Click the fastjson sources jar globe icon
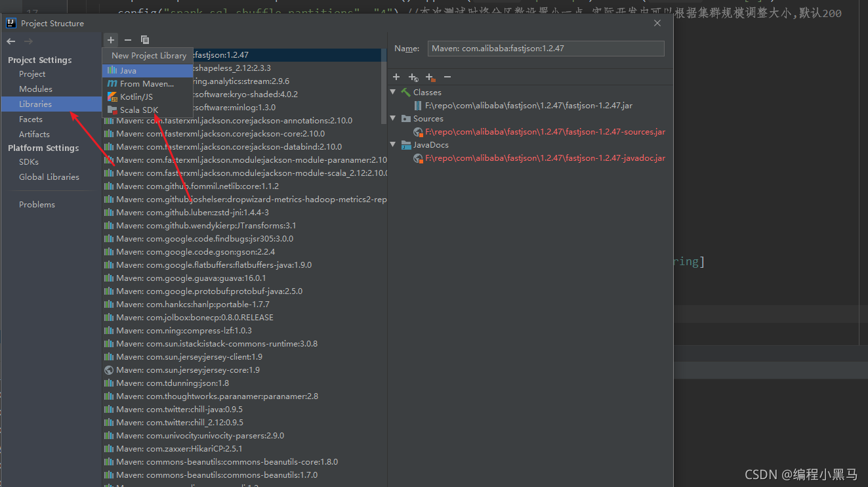The image size is (868, 487). 418,132
